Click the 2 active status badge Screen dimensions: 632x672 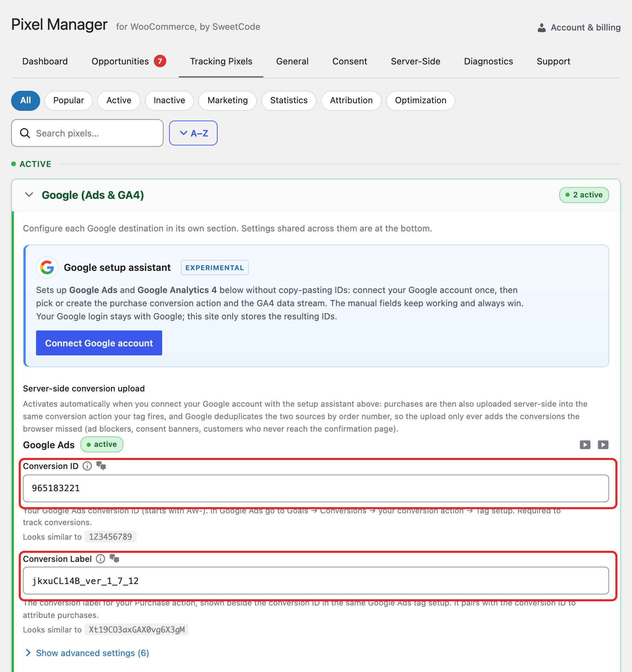584,195
